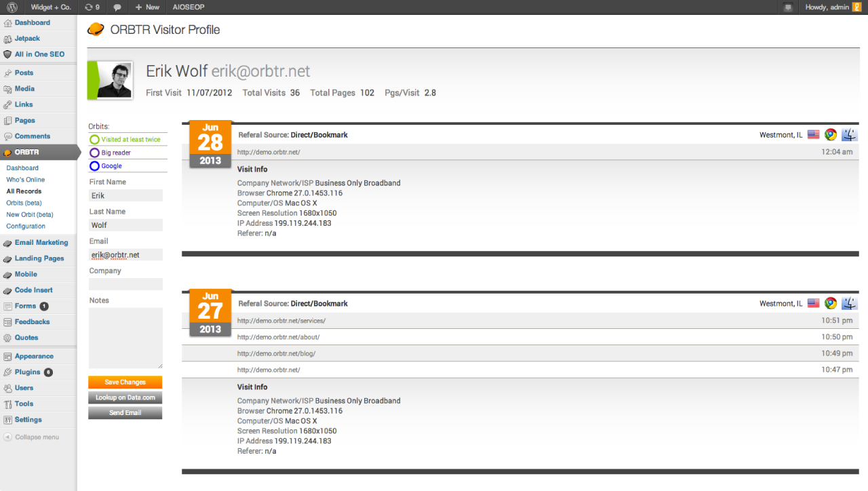Toggle the 'Google' orbit circle
The width and height of the screenshot is (868, 491).
[95, 166]
